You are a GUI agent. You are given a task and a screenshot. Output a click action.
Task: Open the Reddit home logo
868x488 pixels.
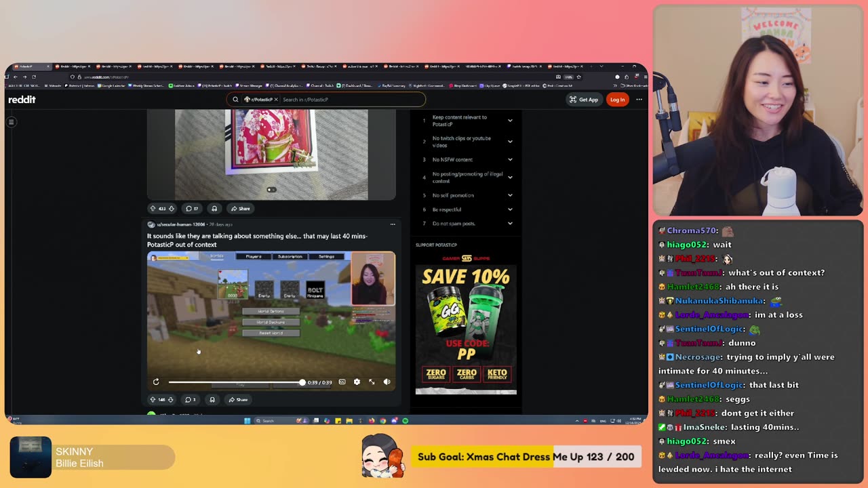click(x=22, y=100)
